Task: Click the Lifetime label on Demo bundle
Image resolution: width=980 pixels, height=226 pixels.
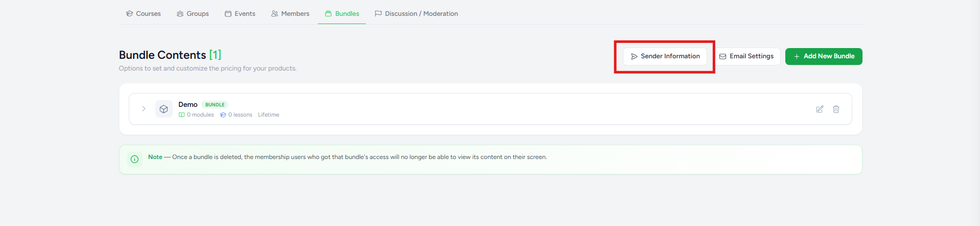Action: coord(268,115)
